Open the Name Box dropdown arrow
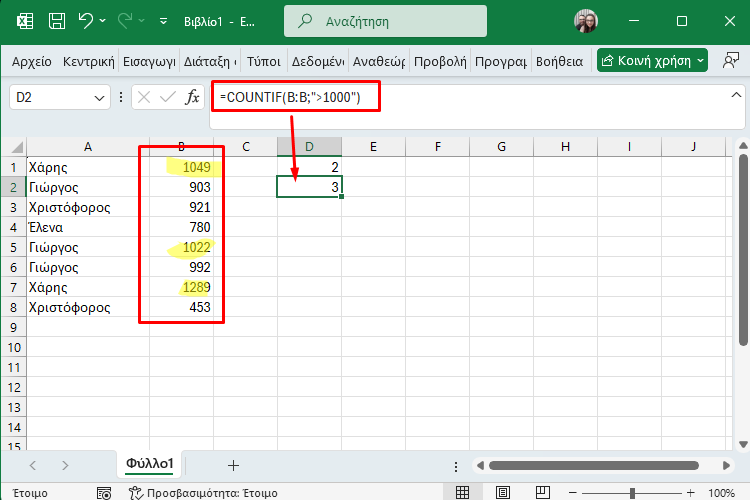750x500 pixels. (99, 97)
